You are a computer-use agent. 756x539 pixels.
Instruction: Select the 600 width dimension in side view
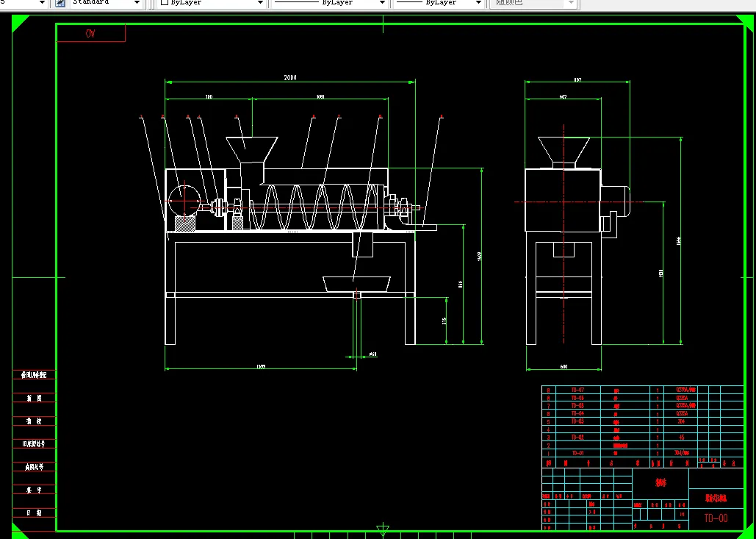click(564, 366)
